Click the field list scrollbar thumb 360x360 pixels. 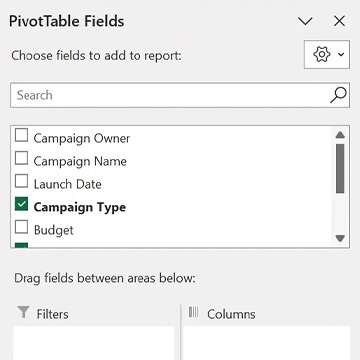340,168
